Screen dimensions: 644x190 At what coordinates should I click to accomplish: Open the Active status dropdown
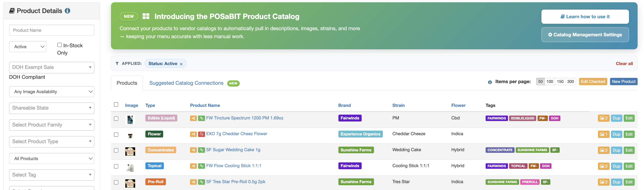click(x=28, y=47)
